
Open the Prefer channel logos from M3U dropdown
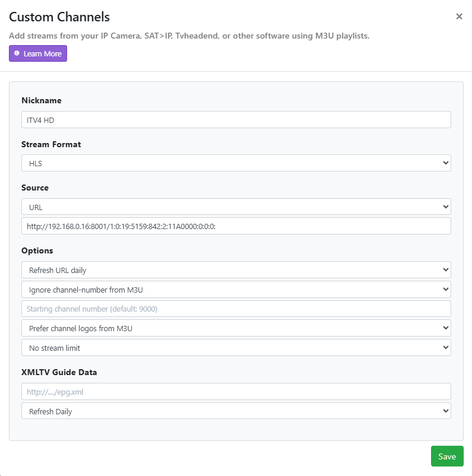pos(236,328)
